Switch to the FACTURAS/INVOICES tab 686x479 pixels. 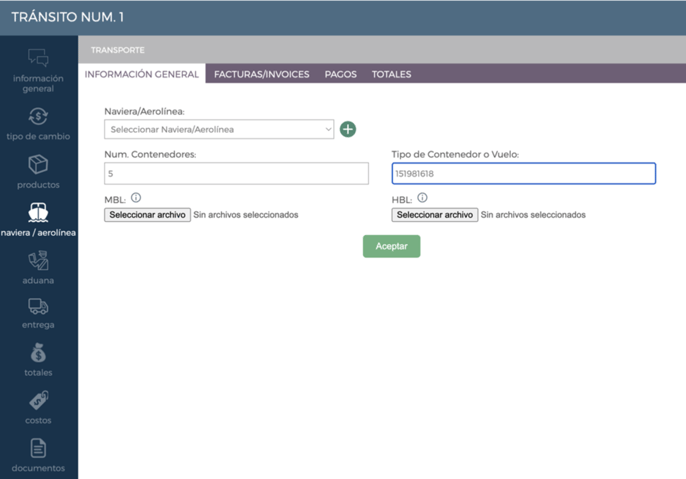(x=262, y=74)
